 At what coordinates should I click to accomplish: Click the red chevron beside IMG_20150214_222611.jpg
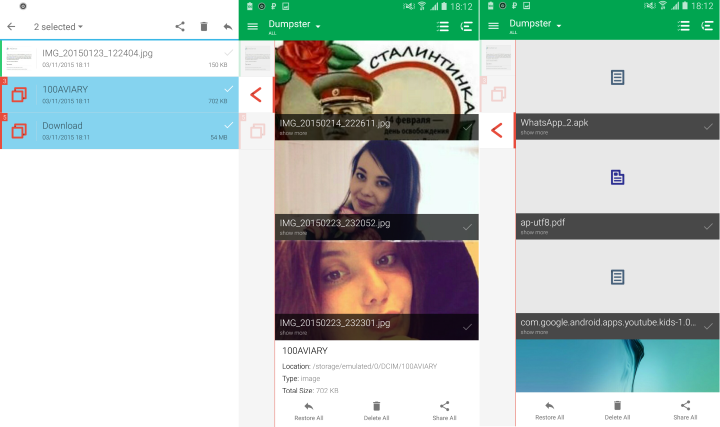[x=256, y=95]
